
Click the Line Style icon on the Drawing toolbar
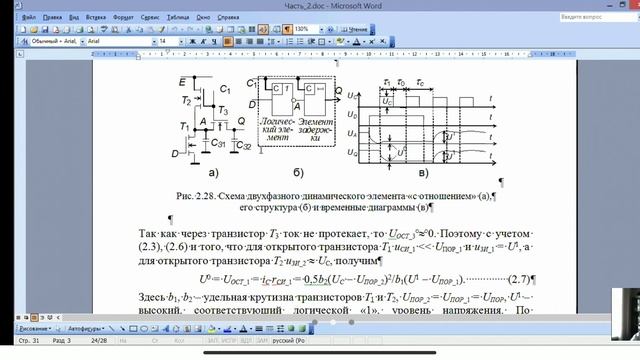coord(259,329)
